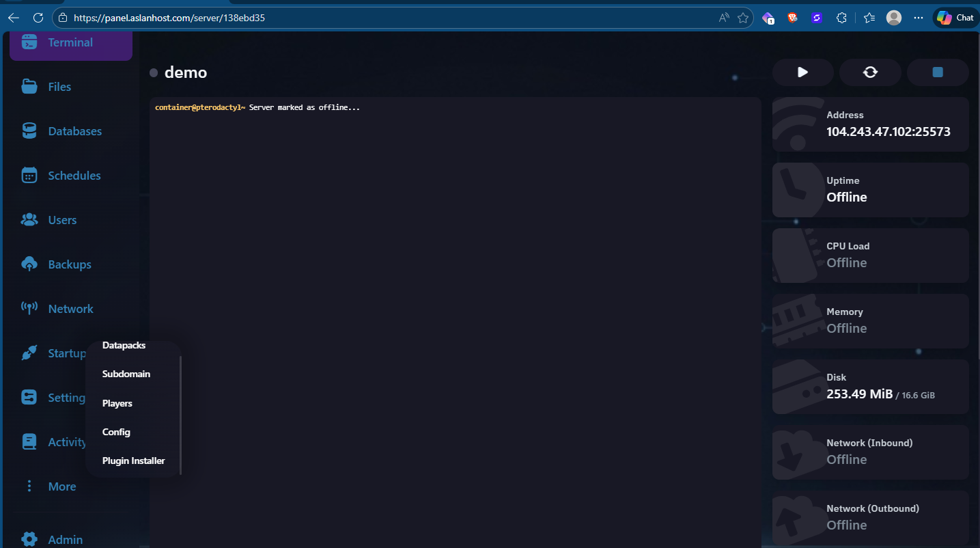Click the Files folder icon in sidebar
Image resolution: width=980 pixels, height=548 pixels.
[29, 87]
